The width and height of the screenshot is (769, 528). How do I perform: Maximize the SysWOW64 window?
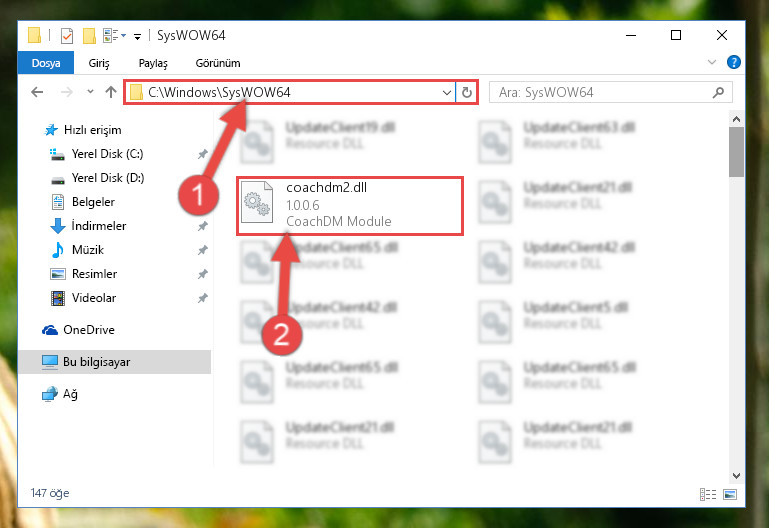point(676,35)
